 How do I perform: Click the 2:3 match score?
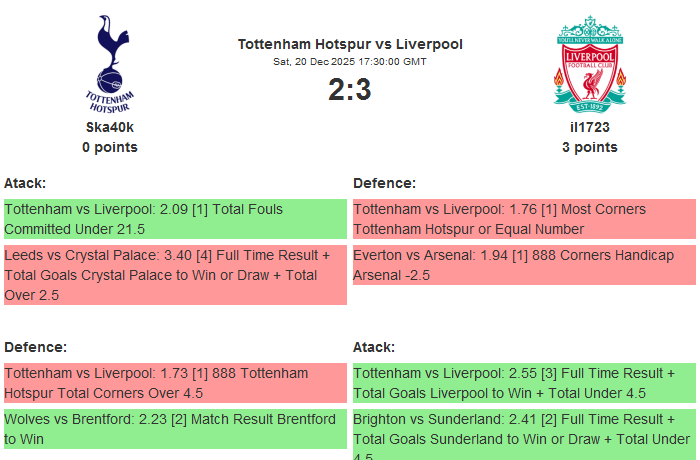point(350,90)
